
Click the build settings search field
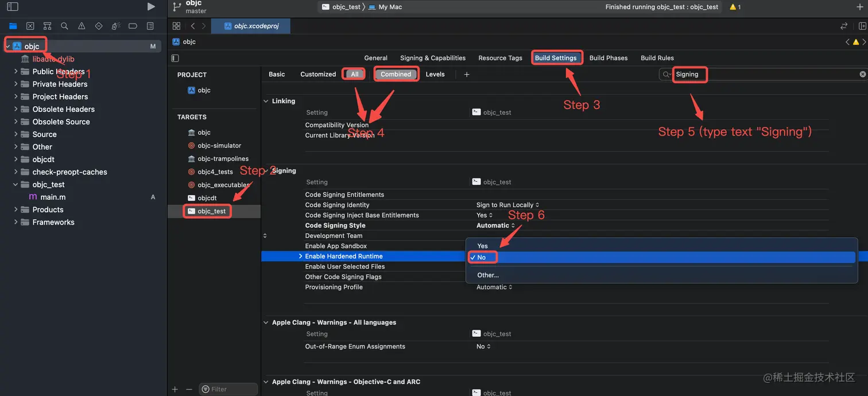click(x=764, y=74)
